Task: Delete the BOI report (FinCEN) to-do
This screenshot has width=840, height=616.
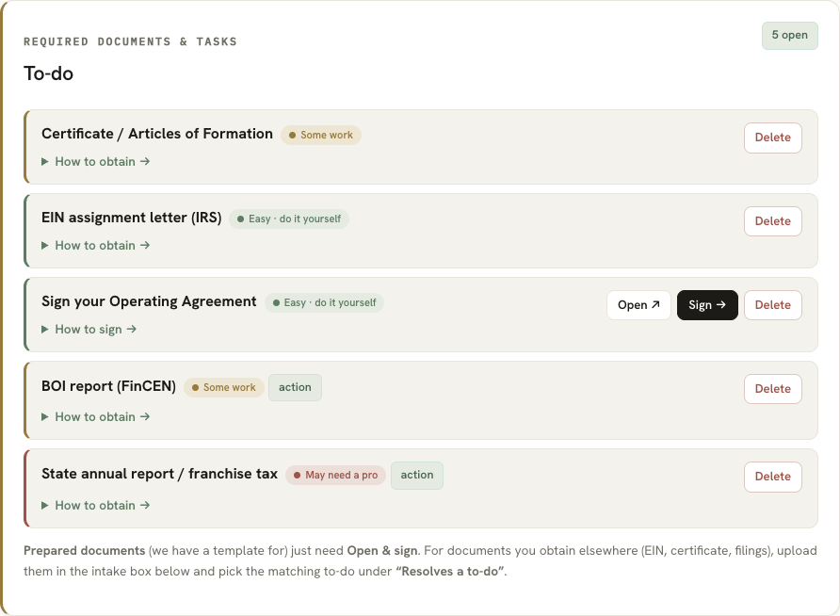Action: click(x=772, y=389)
